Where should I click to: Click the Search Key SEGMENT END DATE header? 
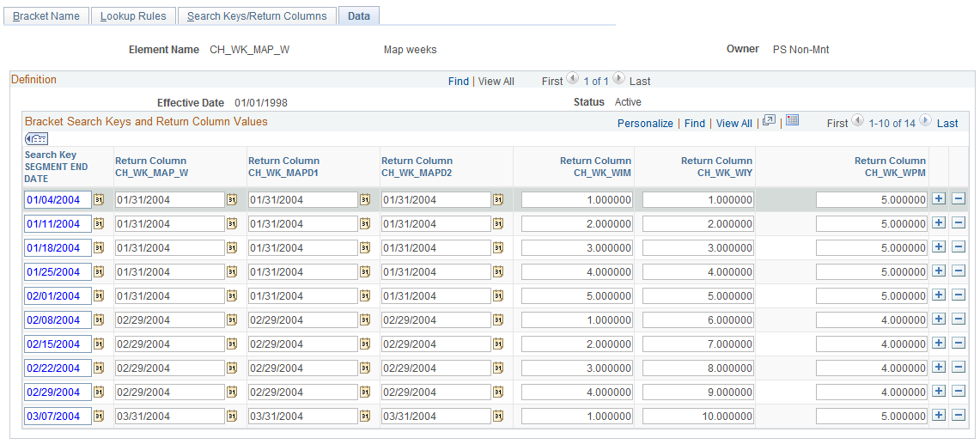tap(56, 167)
